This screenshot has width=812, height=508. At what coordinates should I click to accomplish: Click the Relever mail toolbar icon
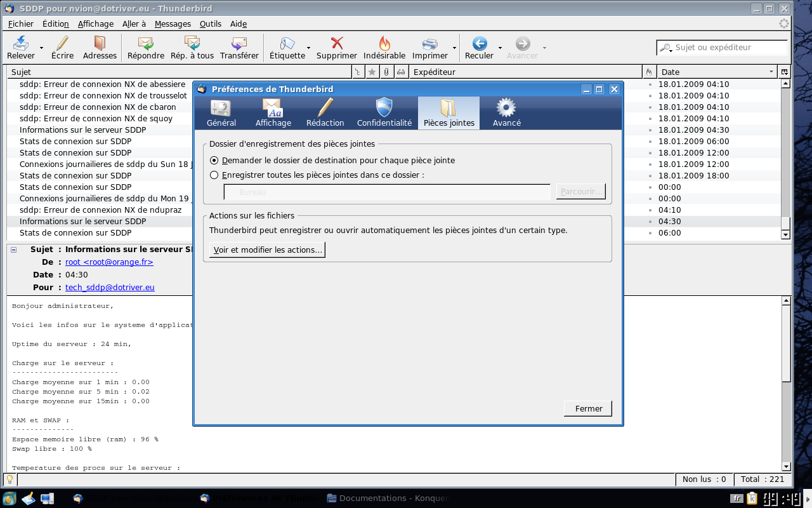21,44
